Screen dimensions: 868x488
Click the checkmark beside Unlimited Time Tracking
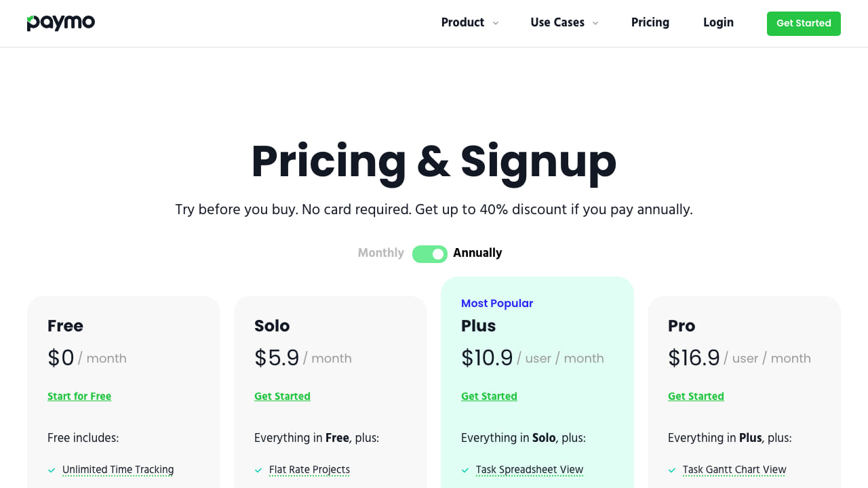click(51, 469)
